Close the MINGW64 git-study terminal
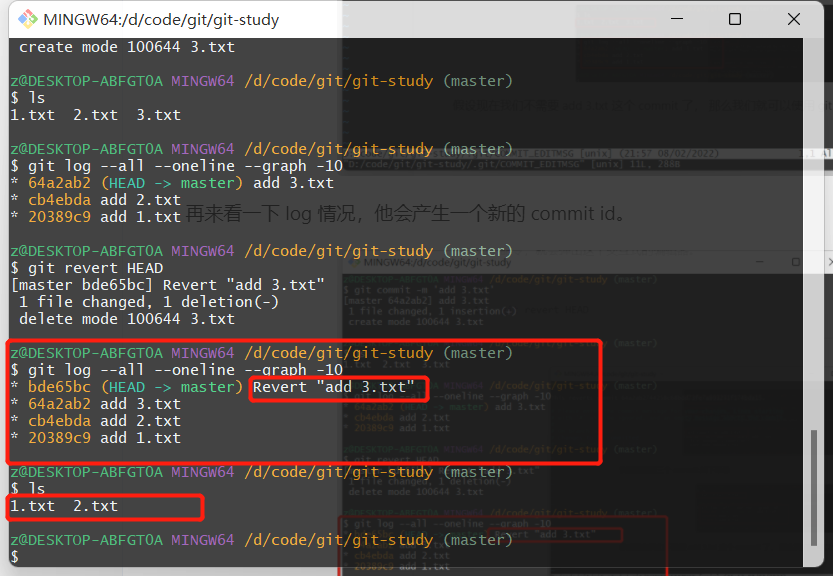 coord(794,19)
